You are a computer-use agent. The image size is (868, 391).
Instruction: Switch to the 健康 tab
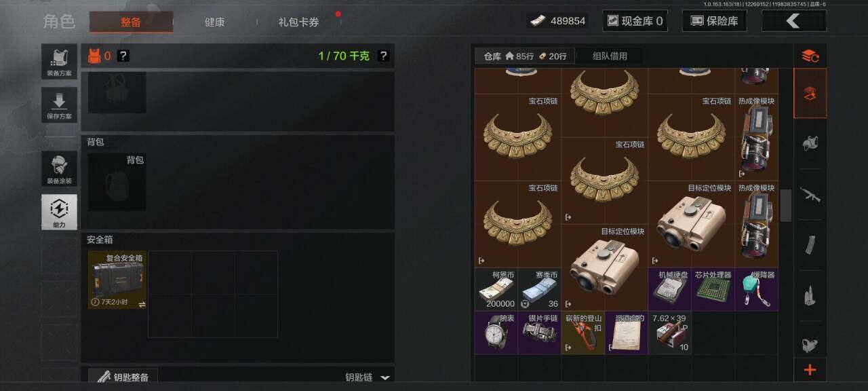214,22
